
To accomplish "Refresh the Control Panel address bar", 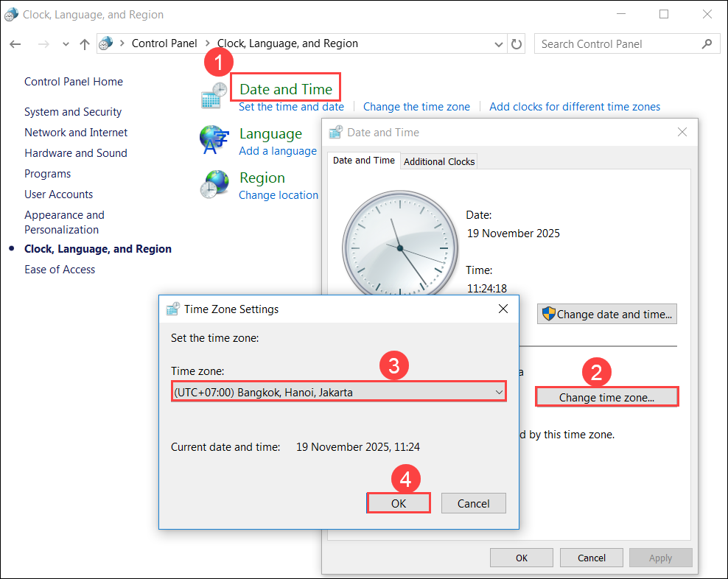I will click(x=517, y=44).
